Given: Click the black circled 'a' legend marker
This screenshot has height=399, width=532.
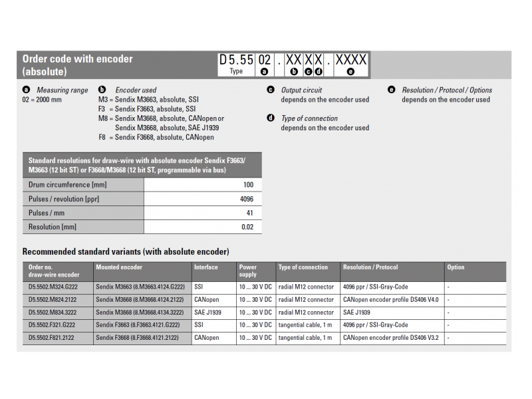Looking at the screenshot, I should point(26,90).
